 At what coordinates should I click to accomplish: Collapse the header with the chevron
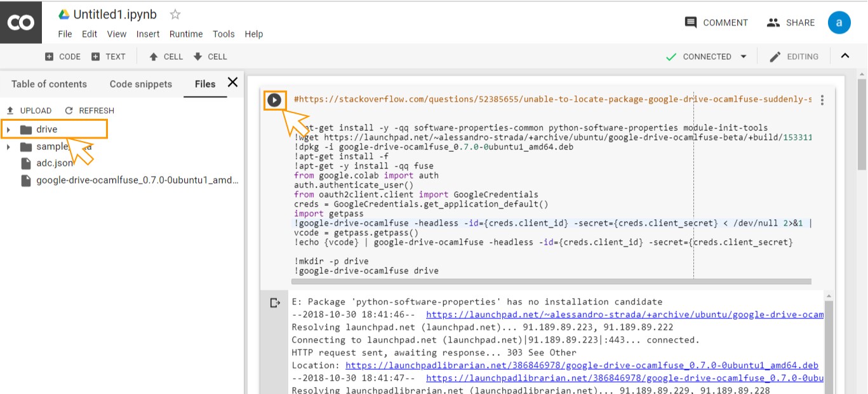(845, 56)
